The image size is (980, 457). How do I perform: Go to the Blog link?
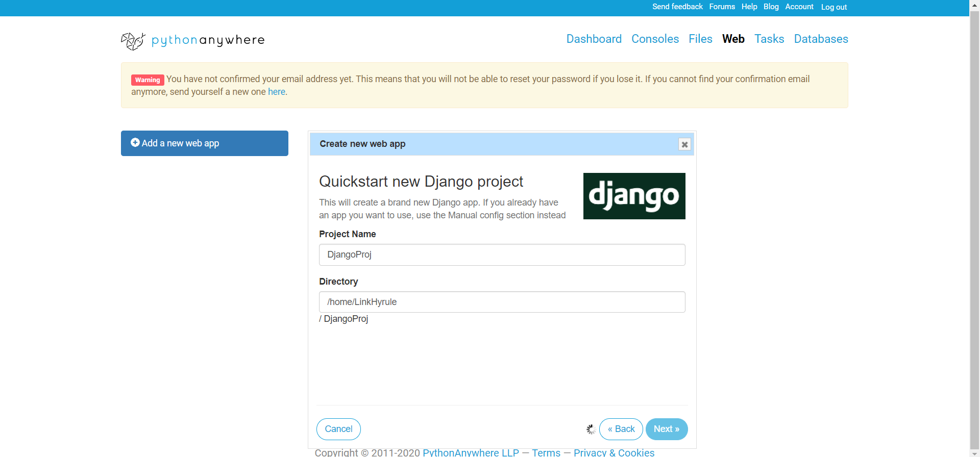coord(771,7)
